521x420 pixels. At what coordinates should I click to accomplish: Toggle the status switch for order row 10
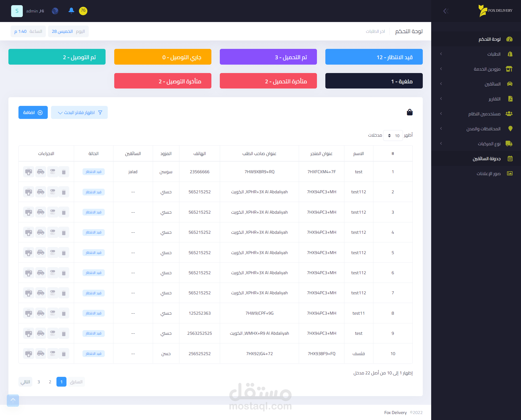tap(53, 353)
